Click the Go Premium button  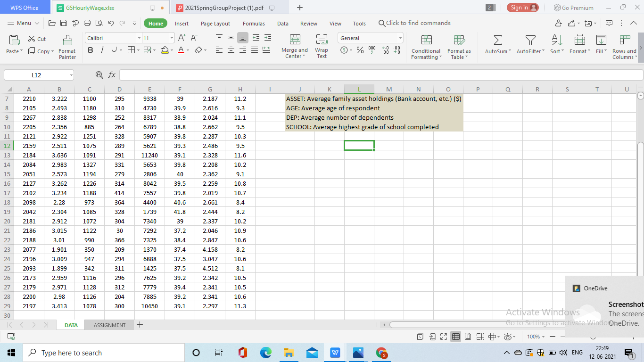pos(573,8)
